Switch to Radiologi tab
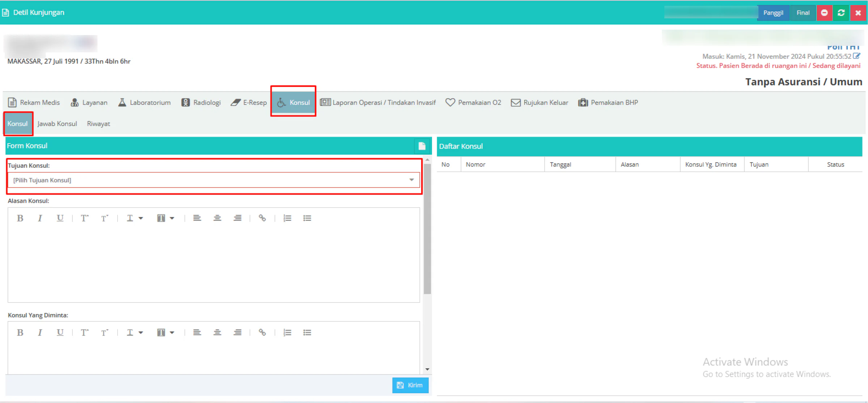Screen dimensions: 868x403 [201, 103]
